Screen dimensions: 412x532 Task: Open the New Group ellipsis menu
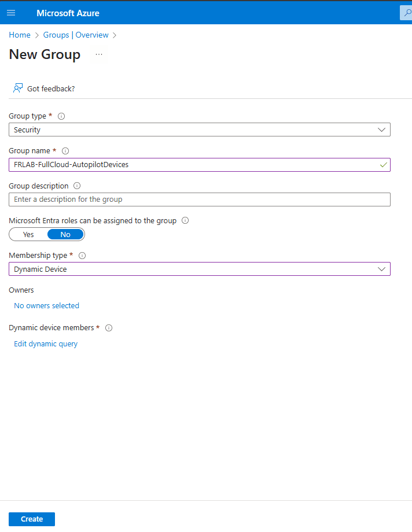pos(99,54)
